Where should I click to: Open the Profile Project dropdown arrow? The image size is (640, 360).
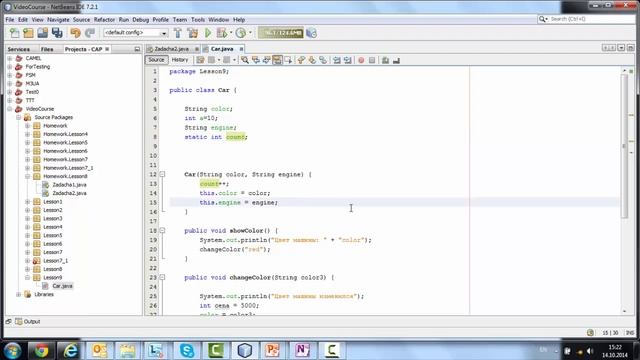click(x=250, y=33)
